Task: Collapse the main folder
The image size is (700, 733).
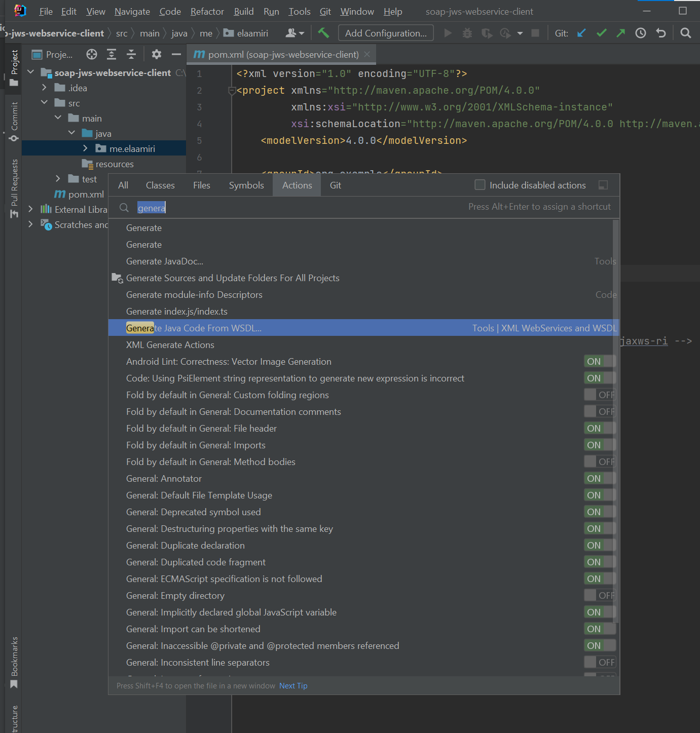Action: point(58,118)
